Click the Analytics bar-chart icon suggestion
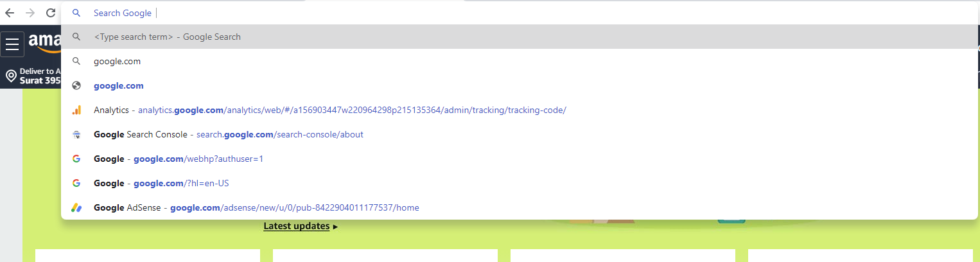This screenshot has height=262, width=980. [76, 110]
